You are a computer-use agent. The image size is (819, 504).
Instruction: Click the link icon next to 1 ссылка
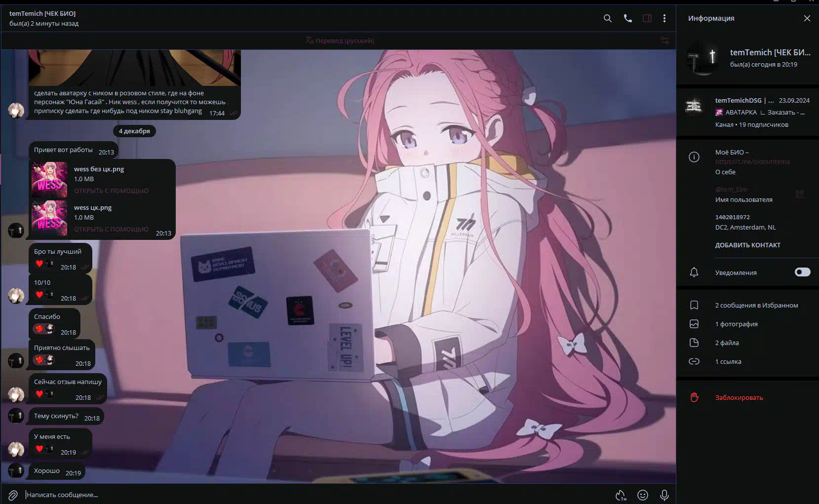point(694,361)
